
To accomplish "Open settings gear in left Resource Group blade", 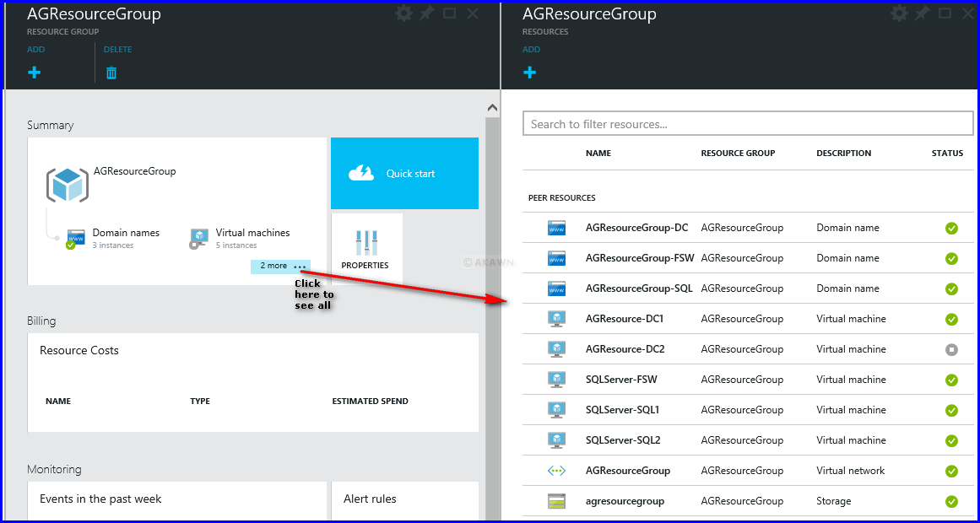I will pyautogui.click(x=403, y=13).
